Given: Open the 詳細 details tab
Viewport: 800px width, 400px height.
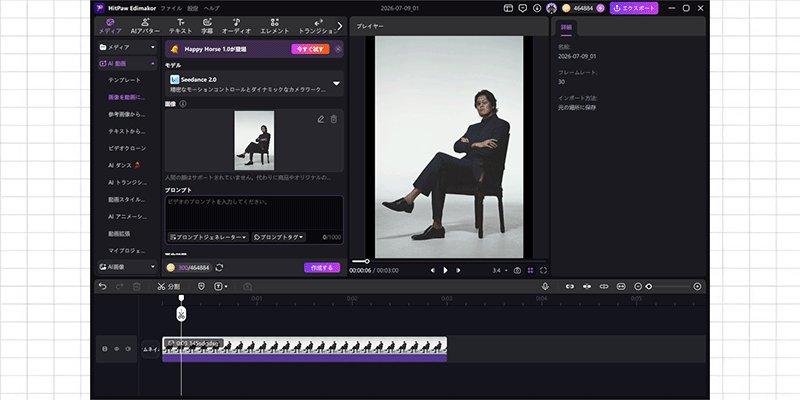Looking at the screenshot, I should [x=566, y=27].
